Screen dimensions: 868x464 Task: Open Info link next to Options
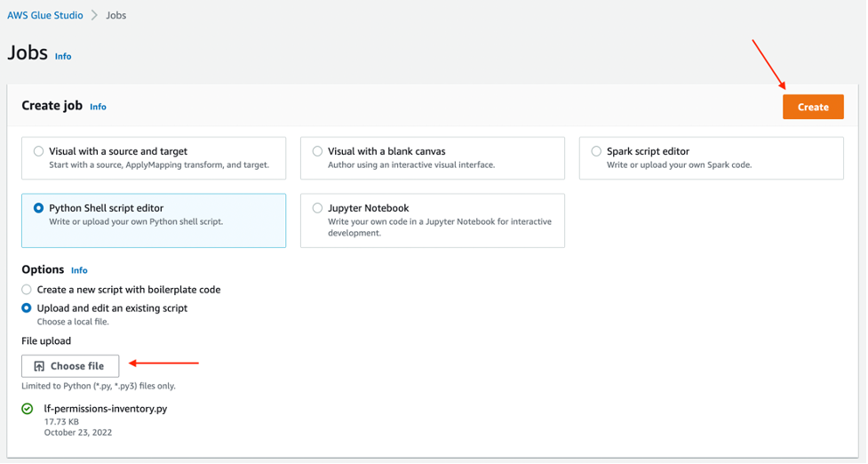pyautogui.click(x=79, y=270)
